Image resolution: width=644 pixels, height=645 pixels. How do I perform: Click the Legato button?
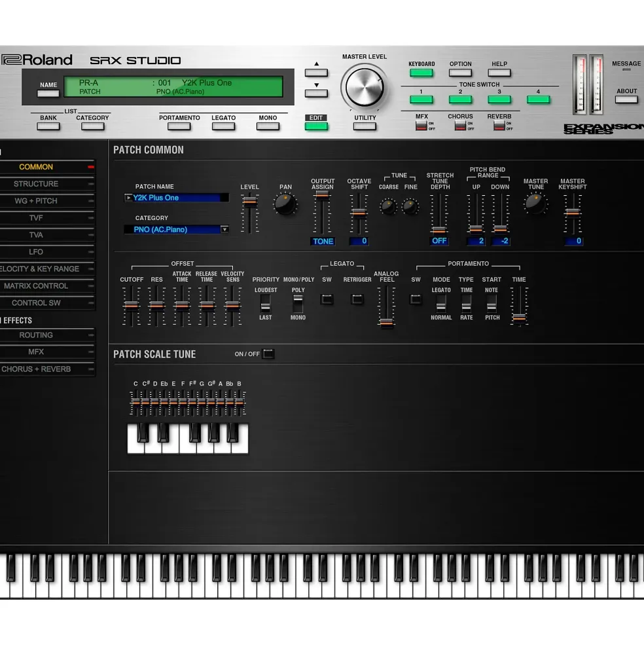[223, 126]
